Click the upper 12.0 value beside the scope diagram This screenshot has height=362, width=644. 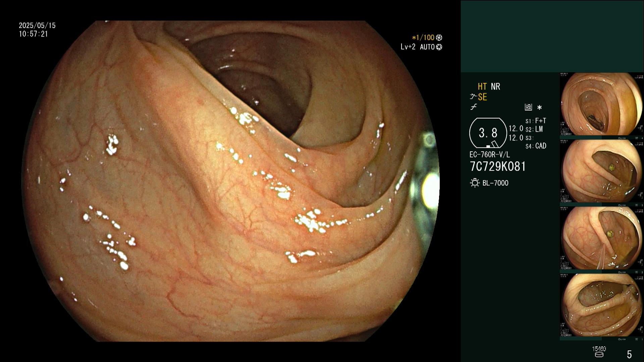coord(516,129)
